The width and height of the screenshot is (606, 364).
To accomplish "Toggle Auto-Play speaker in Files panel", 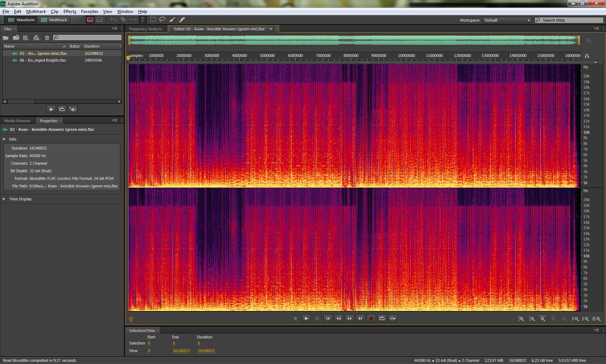I will 73,109.
